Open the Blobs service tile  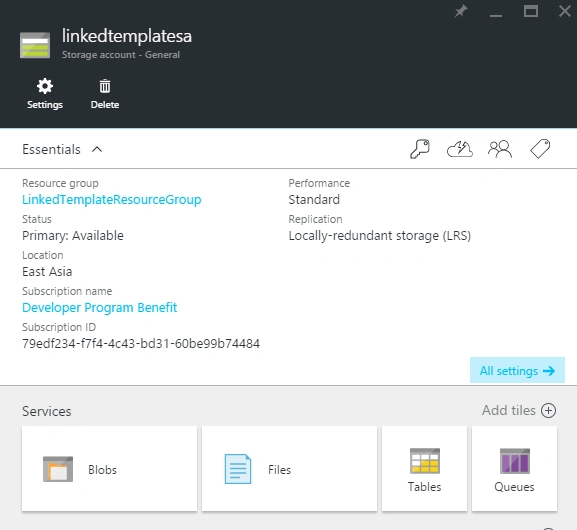[109, 469]
